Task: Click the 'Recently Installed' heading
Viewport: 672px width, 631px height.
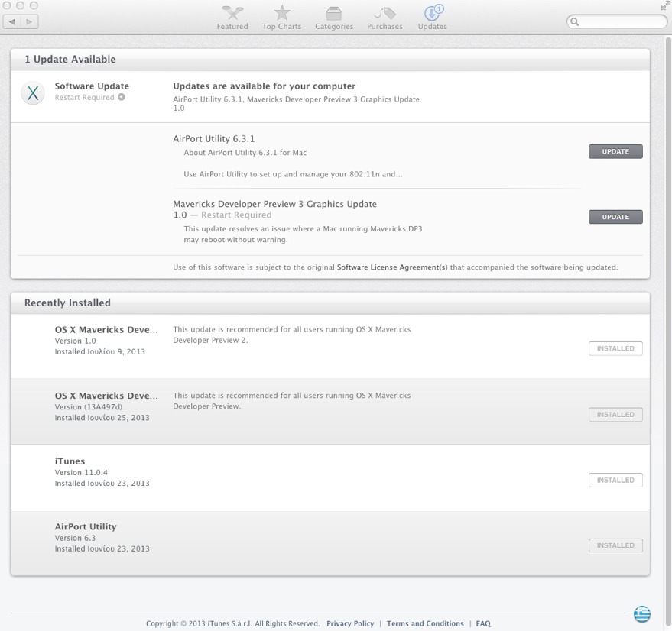Action: coord(67,303)
